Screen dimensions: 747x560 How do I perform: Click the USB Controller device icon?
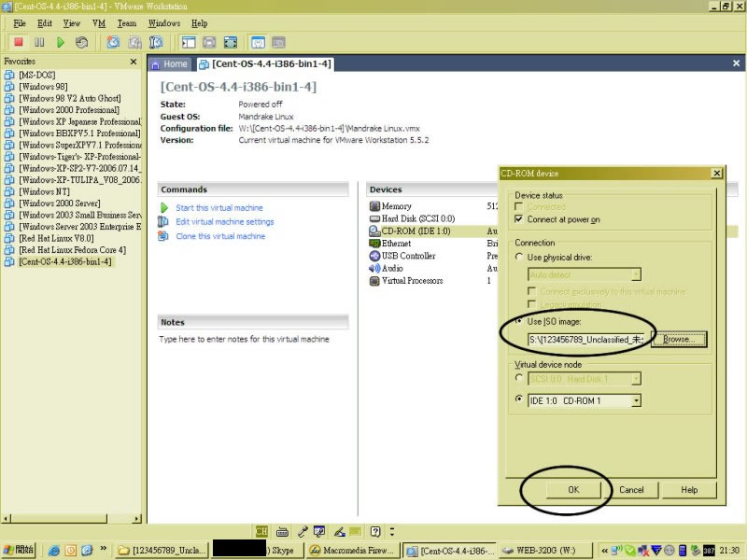pyautogui.click(x=374, y=256)
